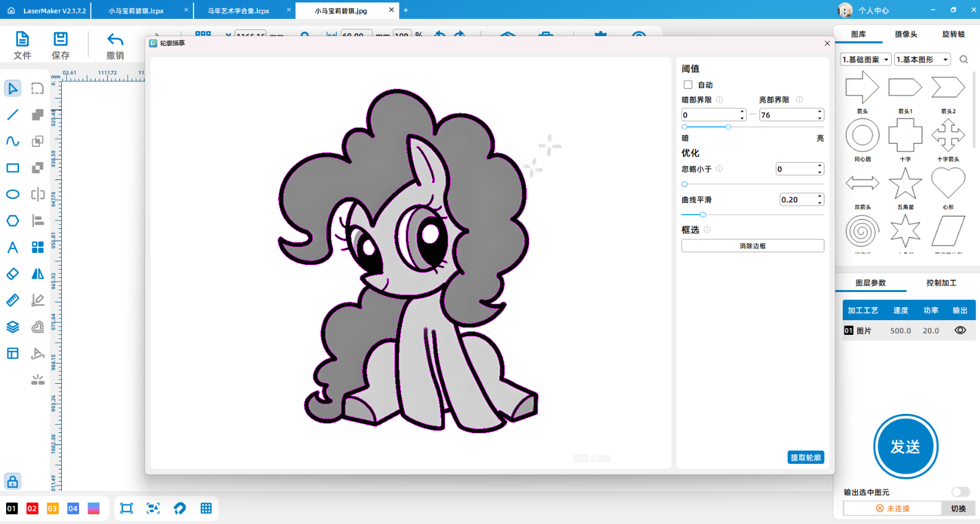This screenshot has width=980, height=524.
Task: Open the control processing tab
Action: coord(941,283)
